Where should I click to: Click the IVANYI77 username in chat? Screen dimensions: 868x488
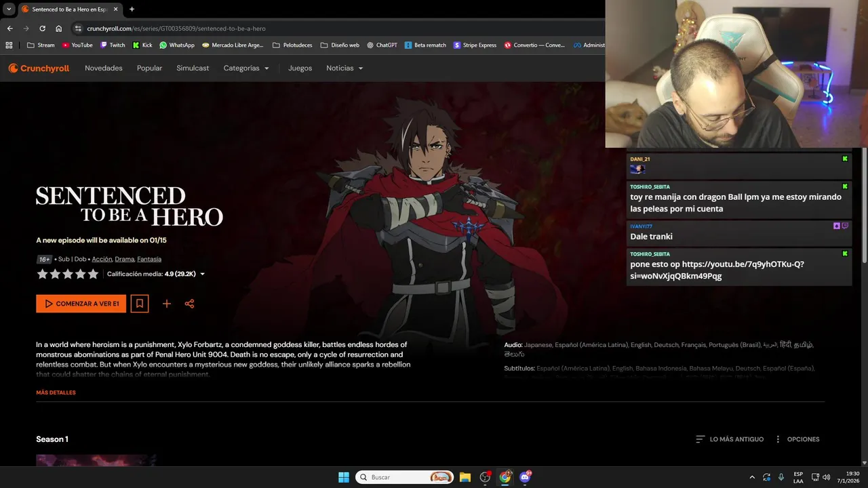(641, 226)
